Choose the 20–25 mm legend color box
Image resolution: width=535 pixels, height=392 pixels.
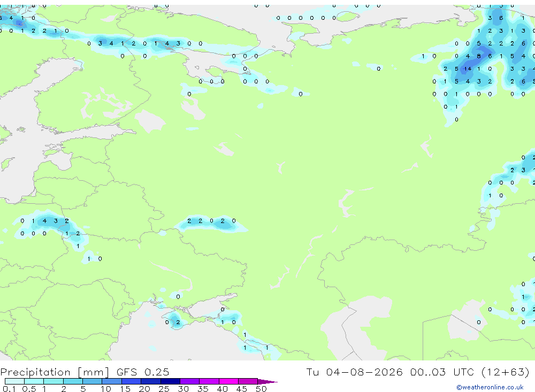(151, 381)
